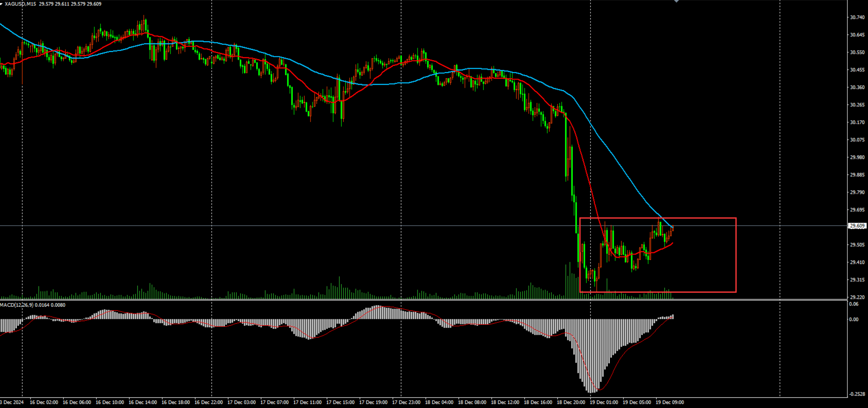
Task: Click the MACD scale value 0.00
Action: click(854, 319)
